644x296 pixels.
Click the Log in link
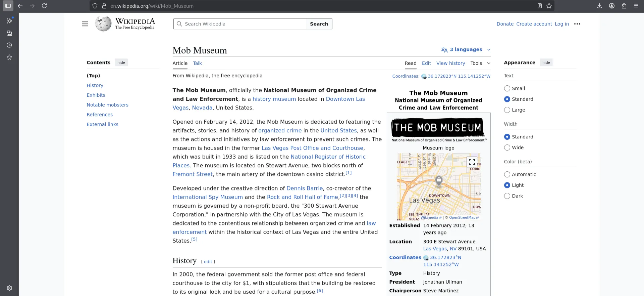561,24
